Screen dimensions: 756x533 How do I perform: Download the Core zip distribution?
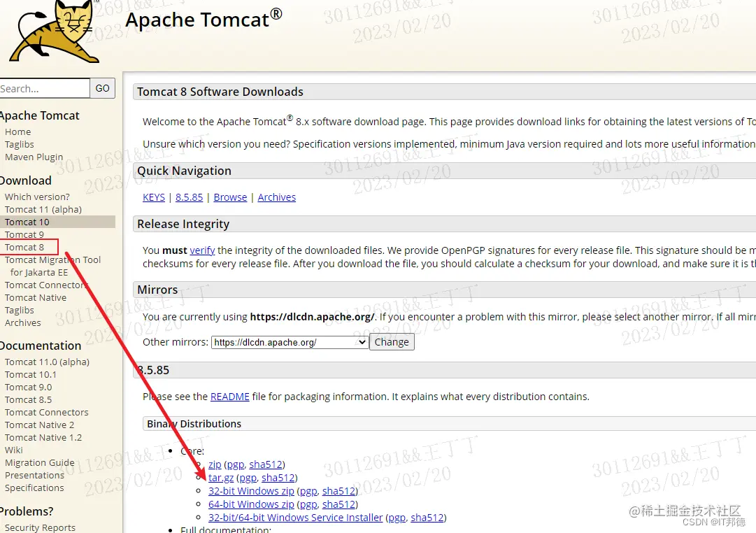[215, 464]
